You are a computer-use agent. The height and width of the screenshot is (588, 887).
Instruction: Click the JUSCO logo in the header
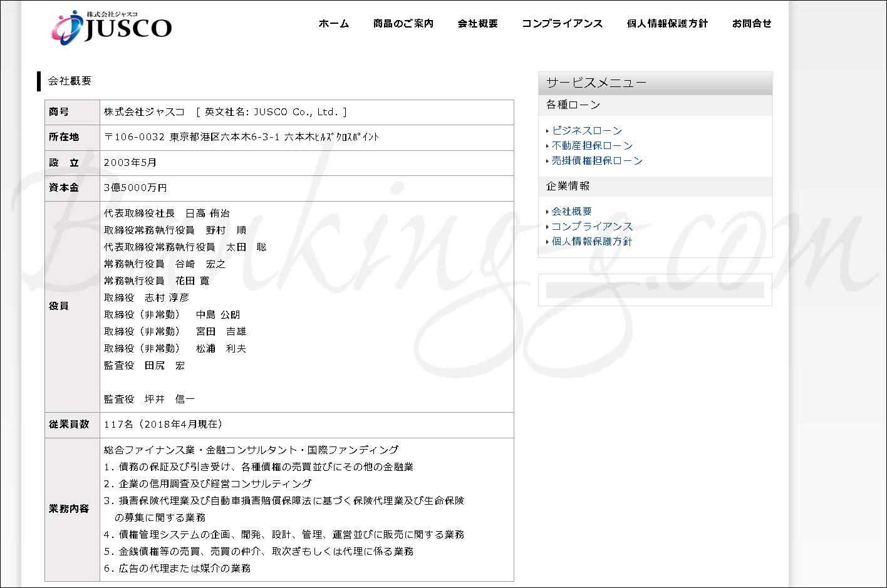click(112, 27)
